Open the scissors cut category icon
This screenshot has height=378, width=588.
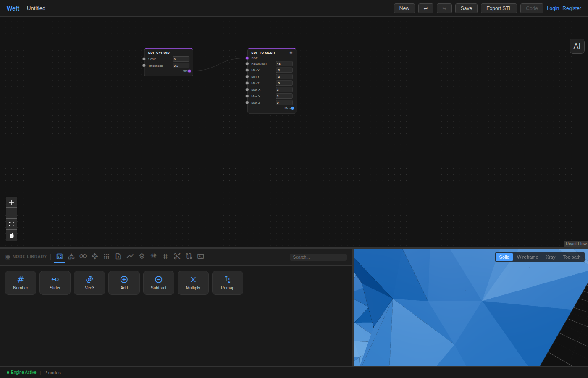[177, 256]
